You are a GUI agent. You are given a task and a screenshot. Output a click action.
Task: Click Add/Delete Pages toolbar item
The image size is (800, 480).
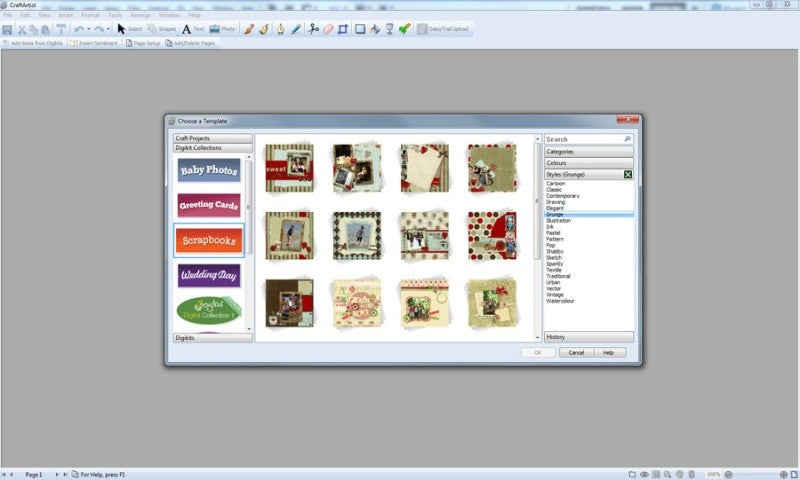(190, 43)
